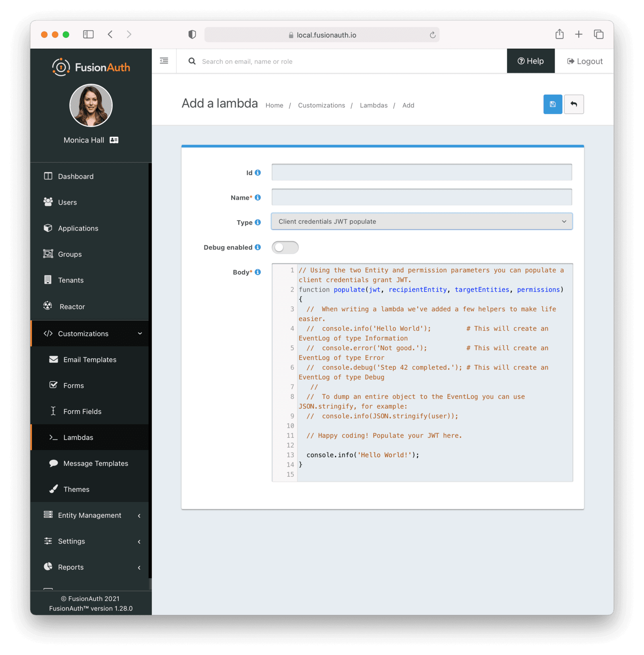The height and width of the screenshot is (655, 644).
Task: Click the Logout link
Action: point(584,61)
